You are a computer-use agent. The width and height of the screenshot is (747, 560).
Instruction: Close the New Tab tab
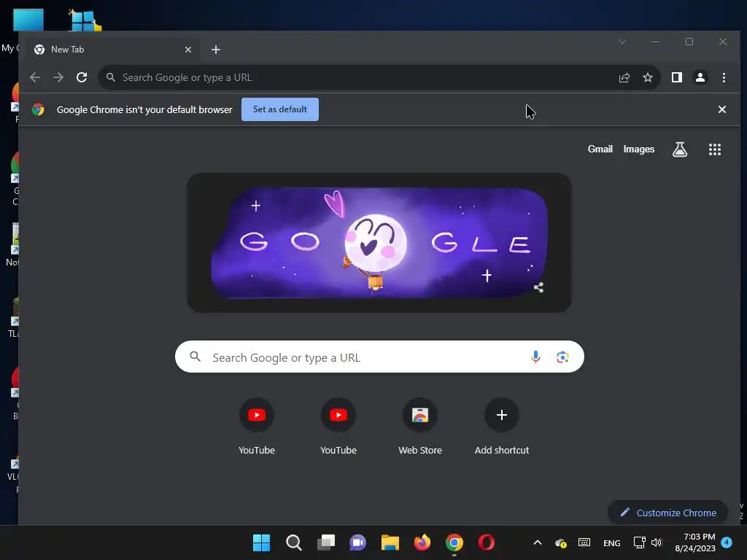188,50
